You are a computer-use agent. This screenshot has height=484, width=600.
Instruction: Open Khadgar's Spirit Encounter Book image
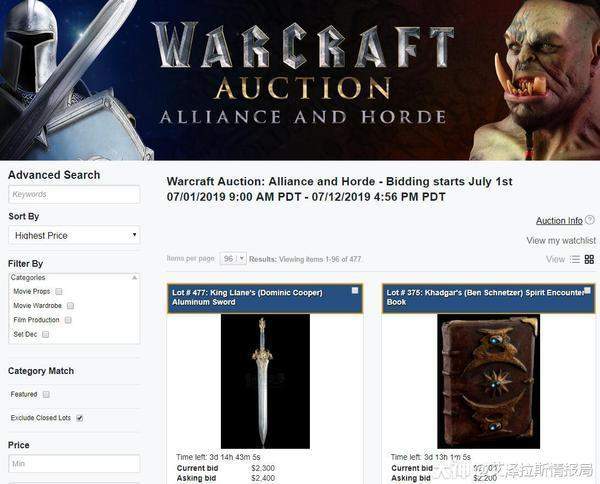(489, 381)
